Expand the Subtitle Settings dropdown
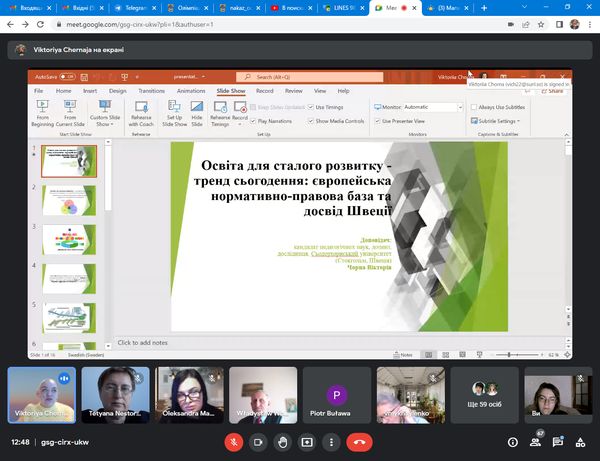The width and height of the screenshot is (600, 461). click(500, 120)
